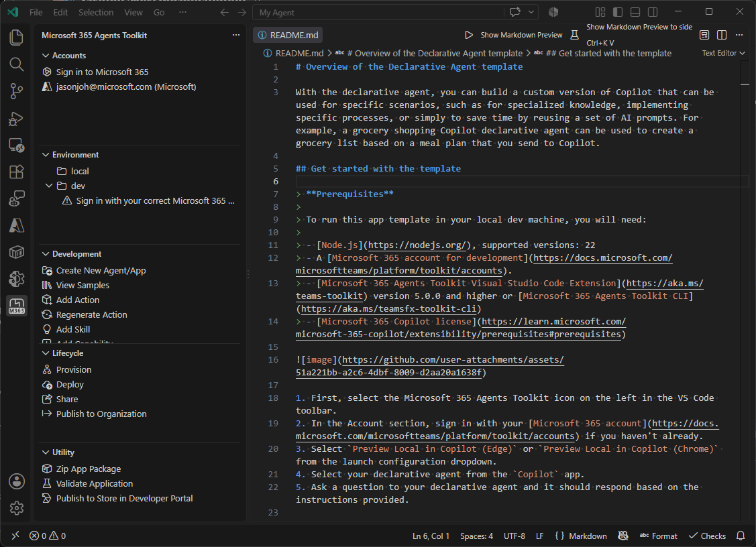Screen dimensions: 756x547
Task: Open the Text Editor dropdown
Action: pos(723,53)
